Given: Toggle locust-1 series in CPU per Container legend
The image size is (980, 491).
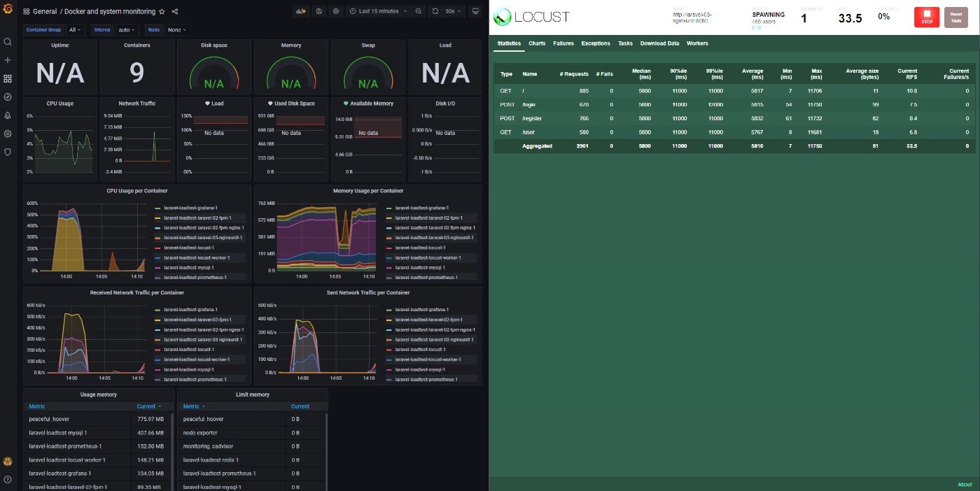Looking at the screenshot, I should [x=189, y=248].
